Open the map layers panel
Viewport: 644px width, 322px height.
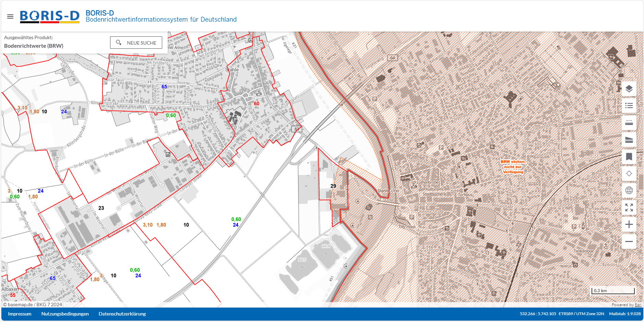point(629,89)
